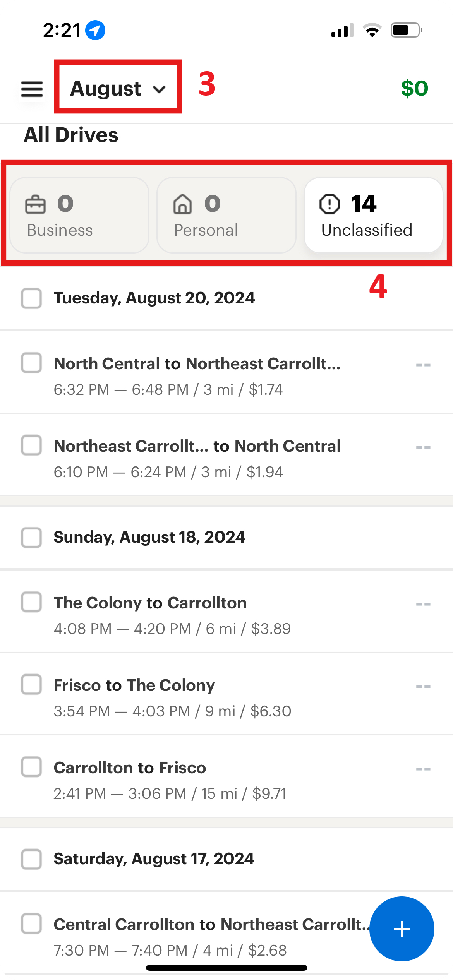Open the August month dropdown
This screenshot has height=980, width=453.
(106, 88)
